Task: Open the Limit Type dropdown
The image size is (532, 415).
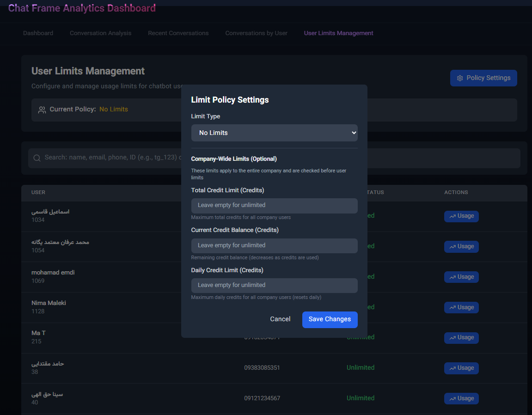Action: [274, 133]
